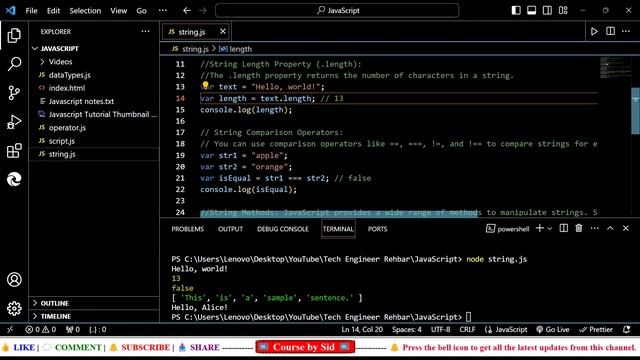Open Customize Layout icon
The image size is (640, 360).
click(563, 11)
